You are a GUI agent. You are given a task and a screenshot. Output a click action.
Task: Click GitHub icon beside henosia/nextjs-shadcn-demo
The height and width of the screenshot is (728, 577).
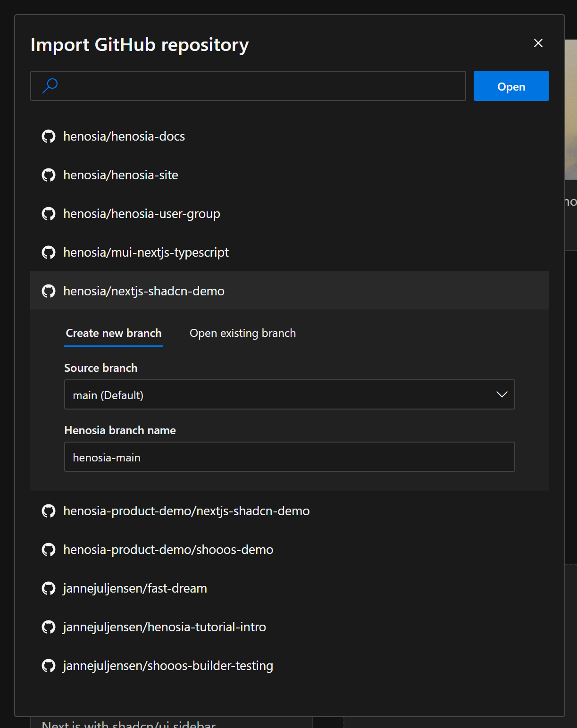(x=49, y=291)
